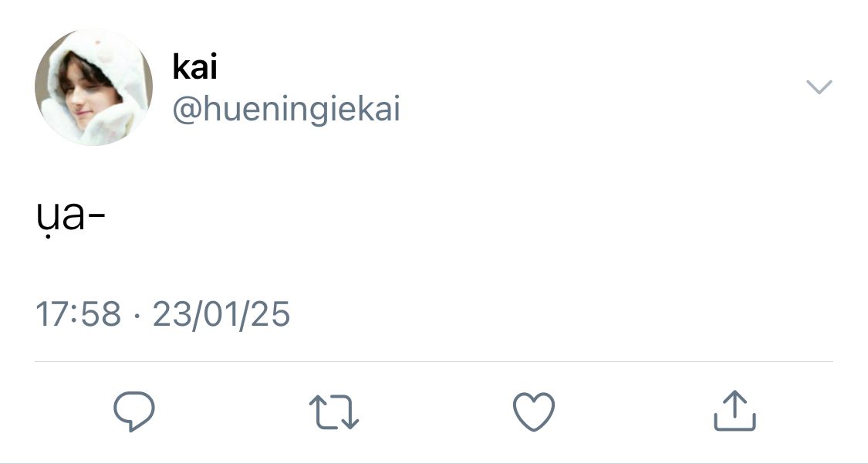868x464 pixels.
Task: Click the 23/01/25 date
Action: (221, 314)
